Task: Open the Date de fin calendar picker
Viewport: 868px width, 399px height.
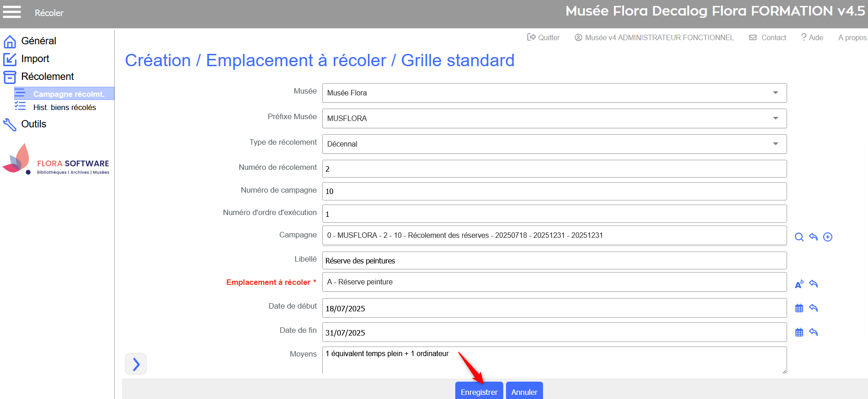Action: click(x=799, y=332)
